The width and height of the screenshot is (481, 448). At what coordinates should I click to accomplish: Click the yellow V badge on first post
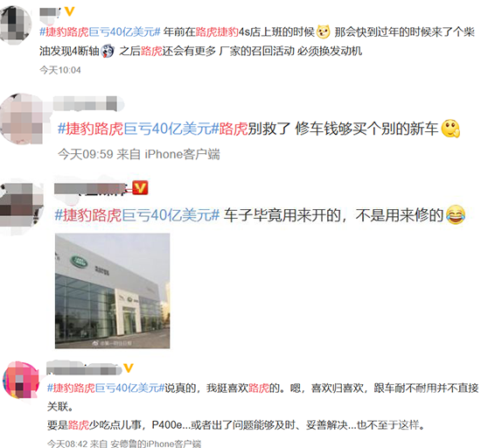tap(70, 11)
